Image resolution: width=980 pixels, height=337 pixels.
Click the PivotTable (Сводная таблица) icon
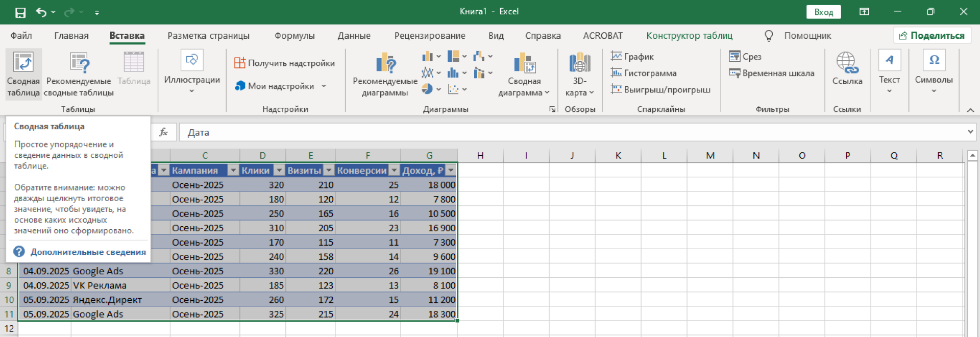coord(23,63)
